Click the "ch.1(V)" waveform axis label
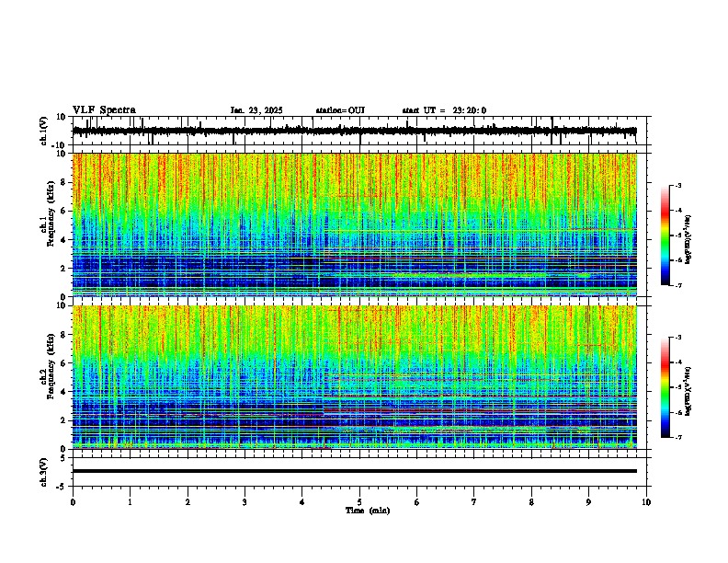The width and height of the screenshot is (728, 563). (44, 131)
